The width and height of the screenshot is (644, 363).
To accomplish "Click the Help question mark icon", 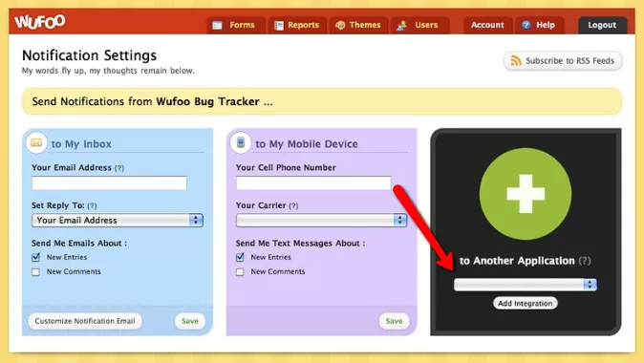I will click(x=526, y=25).
